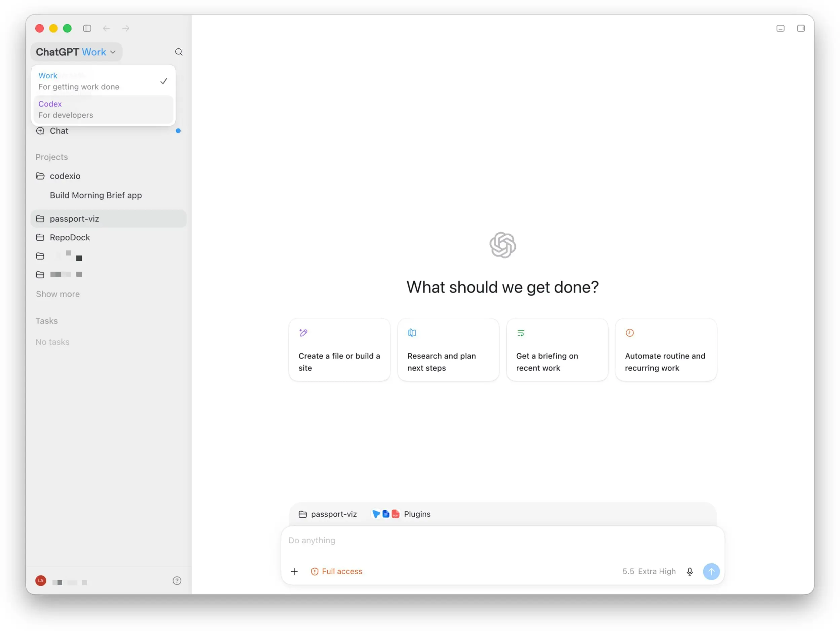This screenshot has width=840, height=631.
Task: Send message with the blue arrow button
Action: (711, 571)
